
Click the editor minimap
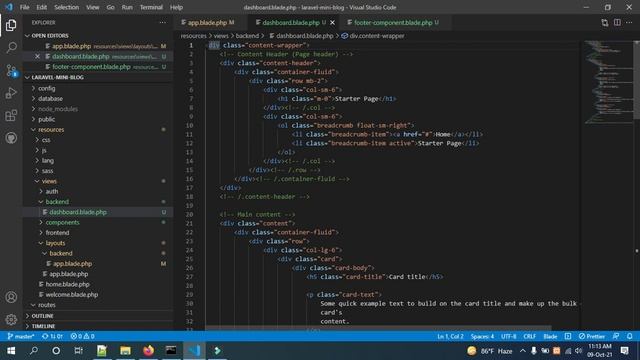click(x=608, y=82)
